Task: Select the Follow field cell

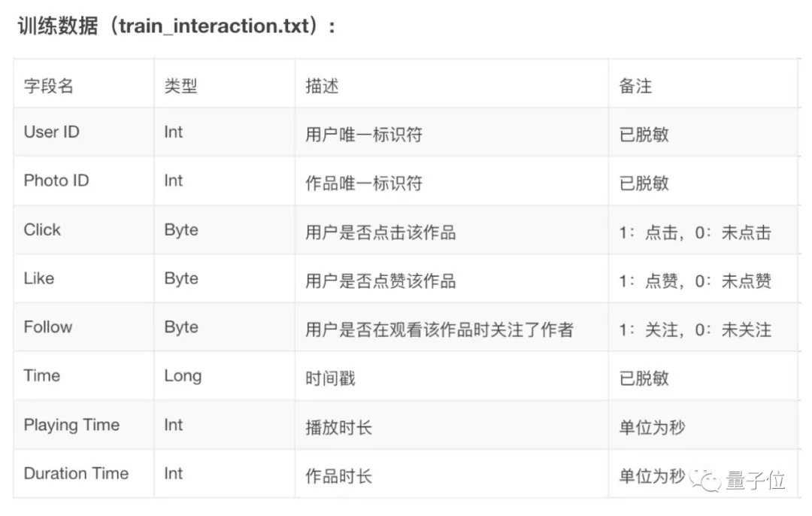Action: (48, 327)
